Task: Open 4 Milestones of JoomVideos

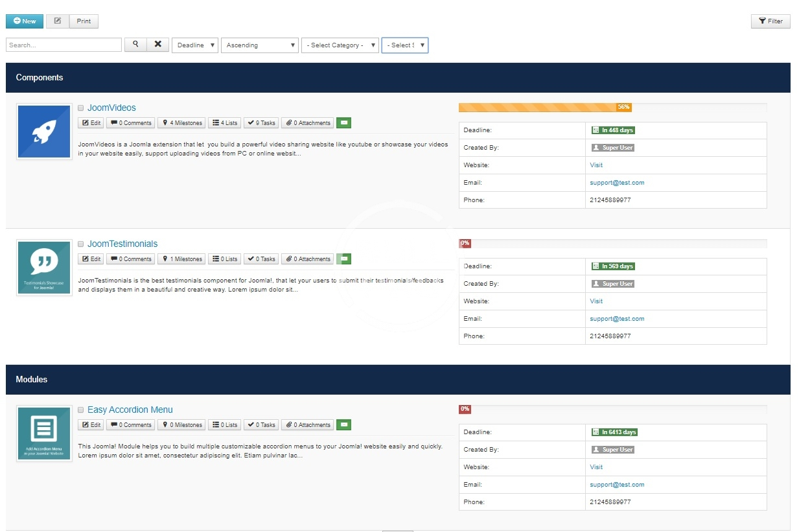Action: [181, 123]
